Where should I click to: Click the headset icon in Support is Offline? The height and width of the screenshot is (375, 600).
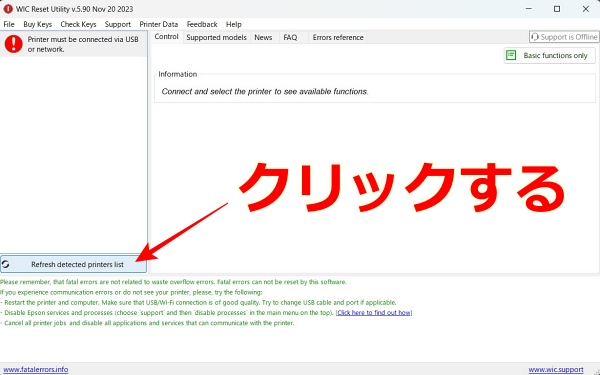pyautogui.click(x=535, y=37)
